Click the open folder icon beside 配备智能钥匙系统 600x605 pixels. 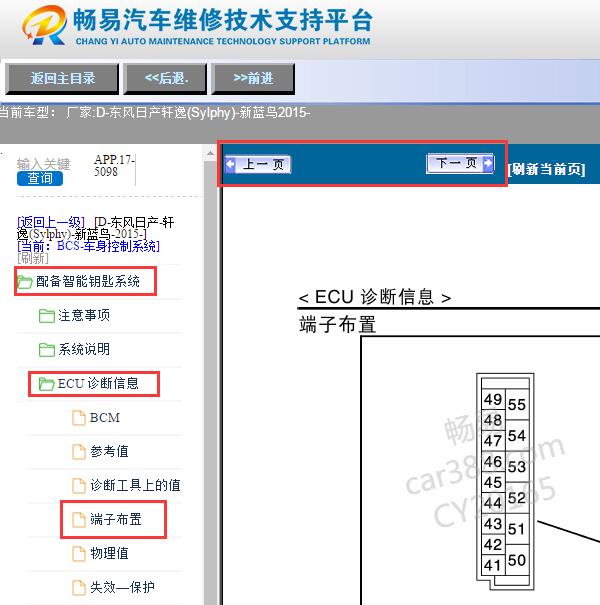click(24, 282)
